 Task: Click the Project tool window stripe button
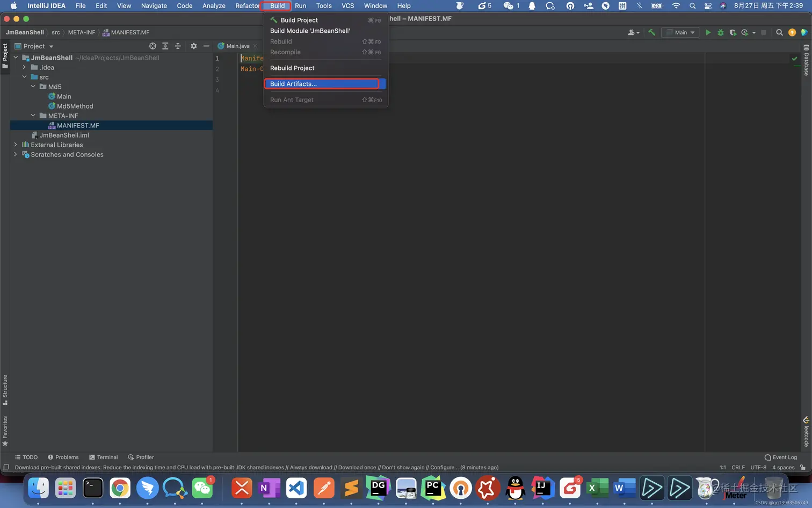coord(5,56)
